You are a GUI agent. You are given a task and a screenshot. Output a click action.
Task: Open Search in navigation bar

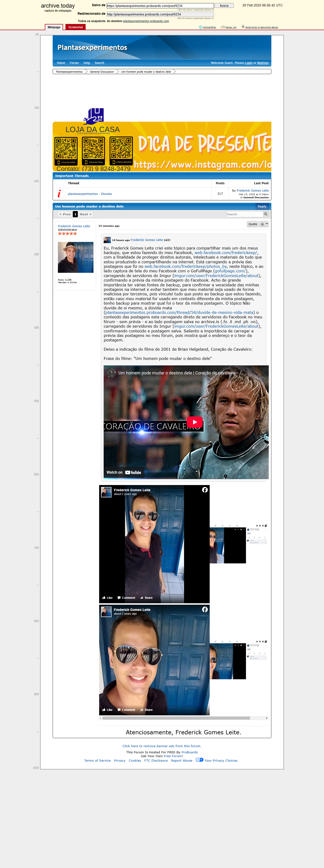click(99, 63)
